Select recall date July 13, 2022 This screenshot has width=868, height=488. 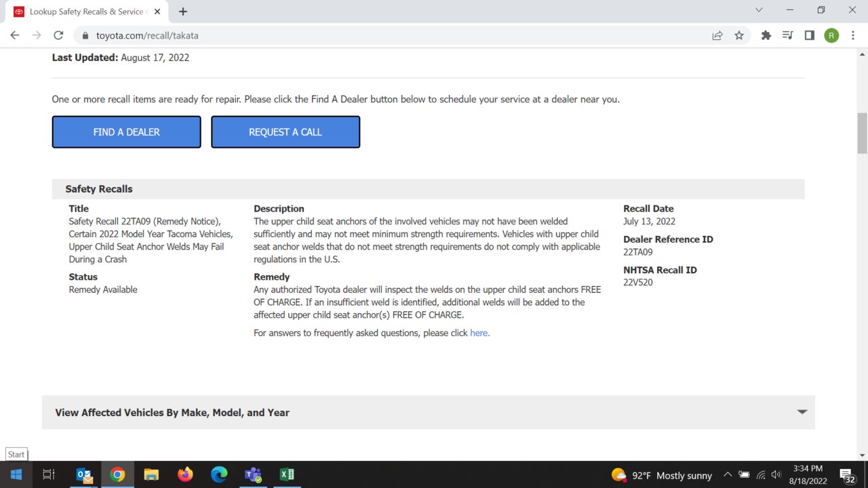coord(649,222)
